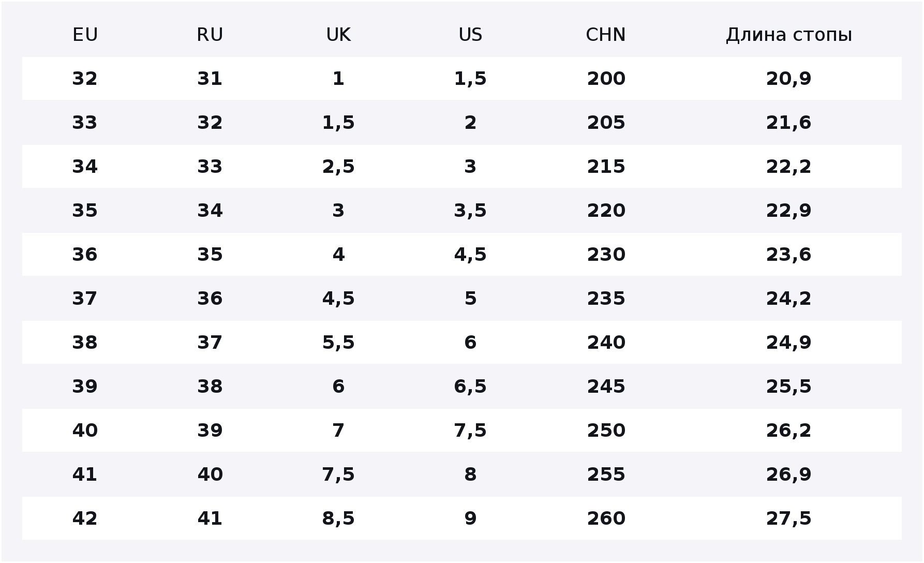Click the RU column header
The width and height of the screenshot is (924, 563).
click(210, 35)
